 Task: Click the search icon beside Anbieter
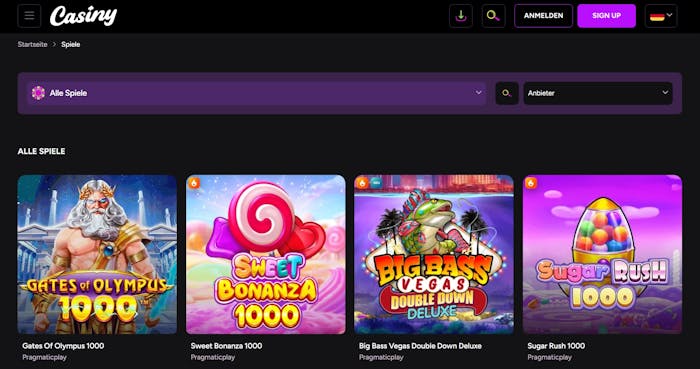(x=507, y=93)
